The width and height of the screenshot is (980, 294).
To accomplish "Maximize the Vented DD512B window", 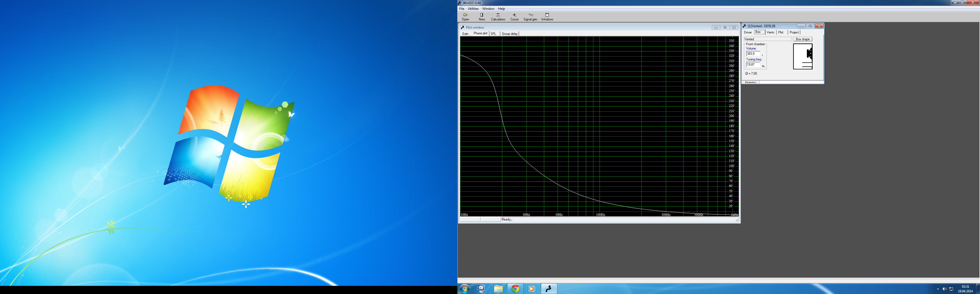I will click(810, 26).
